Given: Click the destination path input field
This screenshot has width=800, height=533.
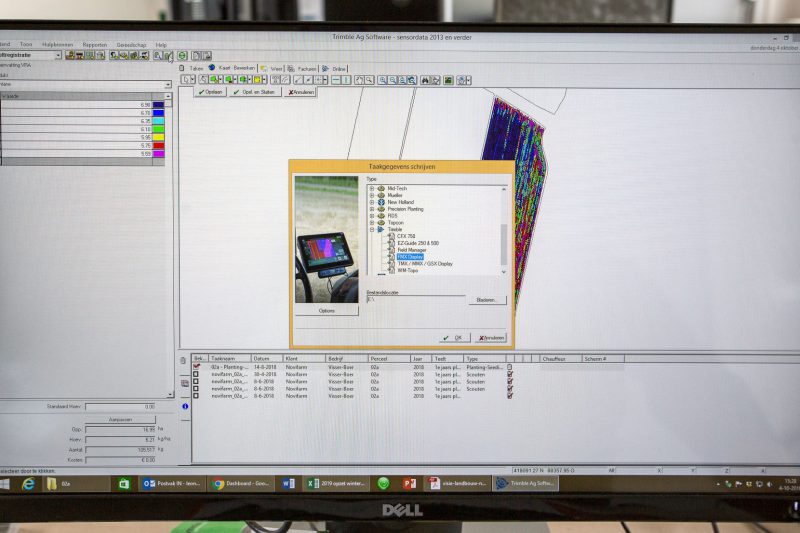Looking at the screenshot, I should (416, 299).
